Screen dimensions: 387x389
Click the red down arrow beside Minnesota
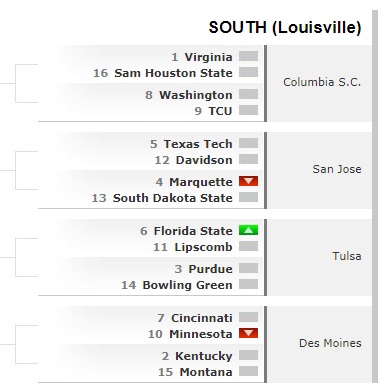click(x=248, y=333)
